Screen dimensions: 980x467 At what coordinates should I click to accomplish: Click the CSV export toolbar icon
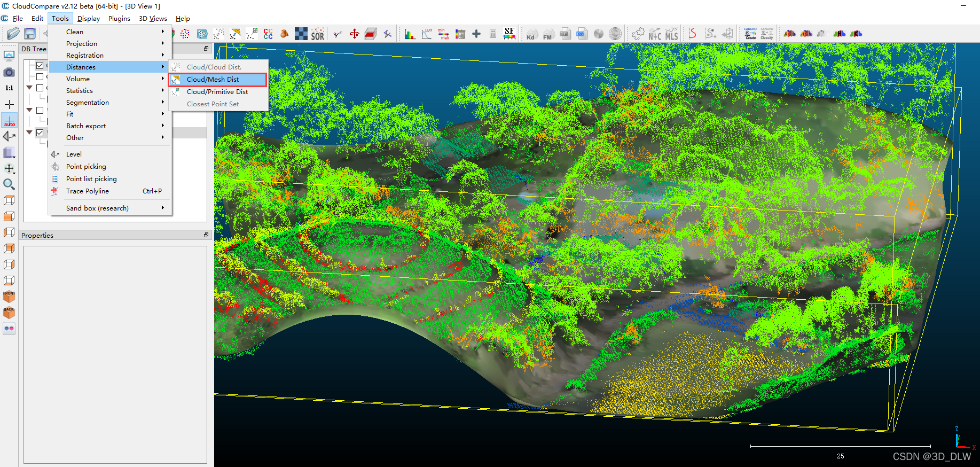click(x=581, y=34)
